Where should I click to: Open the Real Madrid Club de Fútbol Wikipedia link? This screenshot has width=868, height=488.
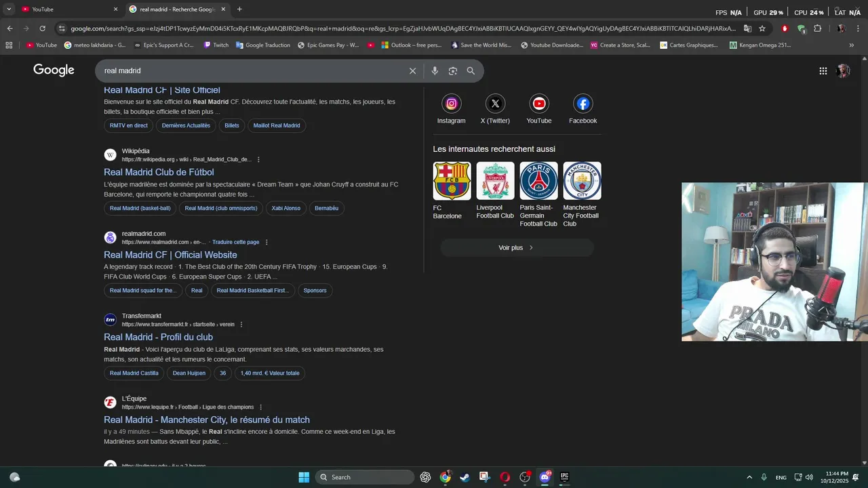[159, 172]
